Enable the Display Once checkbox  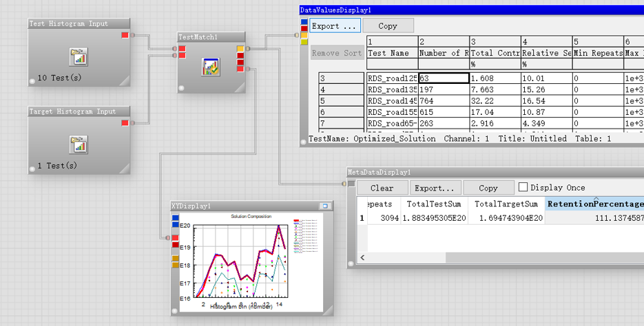[x=523, y=187]
